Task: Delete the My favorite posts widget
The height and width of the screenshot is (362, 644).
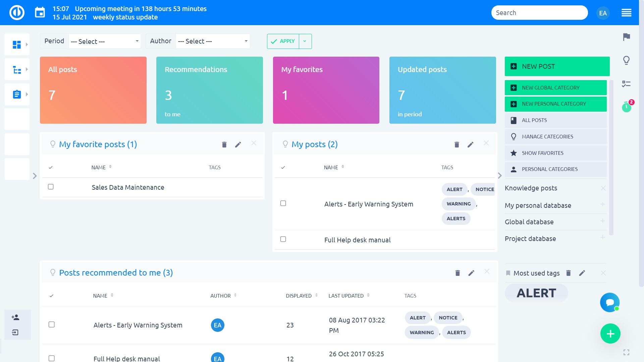Action: [224, 144]
